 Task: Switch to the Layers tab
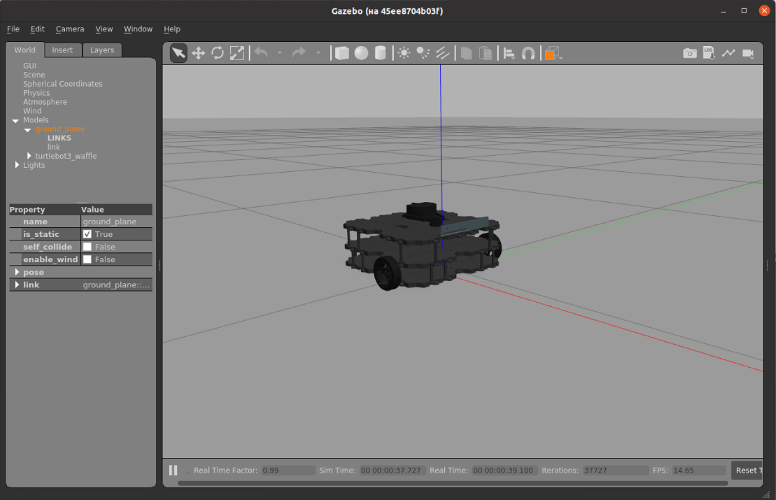tap(102, 50)
